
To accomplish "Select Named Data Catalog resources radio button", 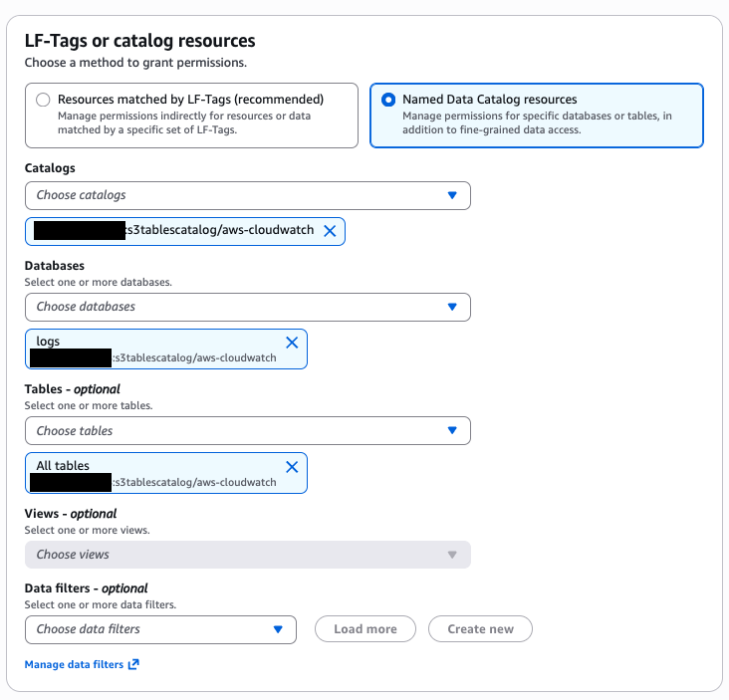I will click(388, 100).
